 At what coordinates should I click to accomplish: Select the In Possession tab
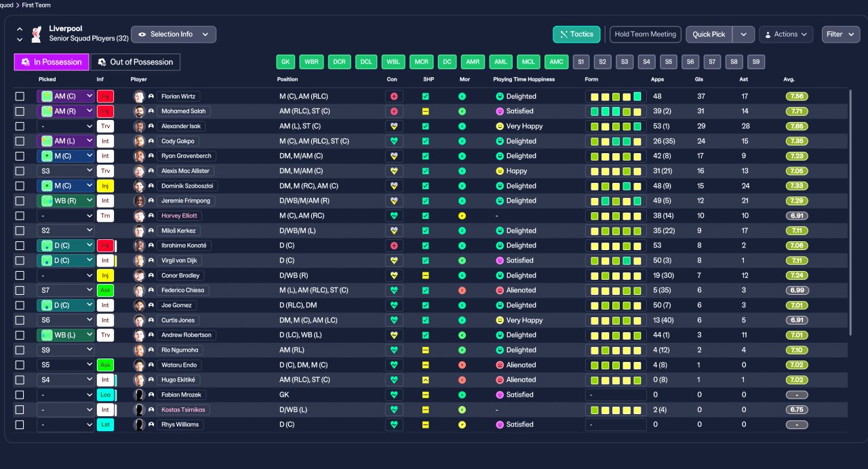(x=52, y=62)
